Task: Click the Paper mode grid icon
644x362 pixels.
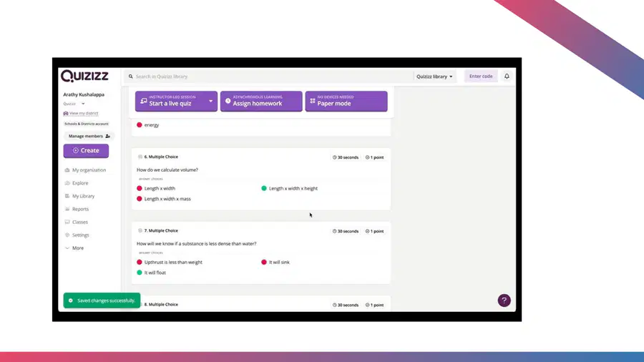Action: [313, 101]
